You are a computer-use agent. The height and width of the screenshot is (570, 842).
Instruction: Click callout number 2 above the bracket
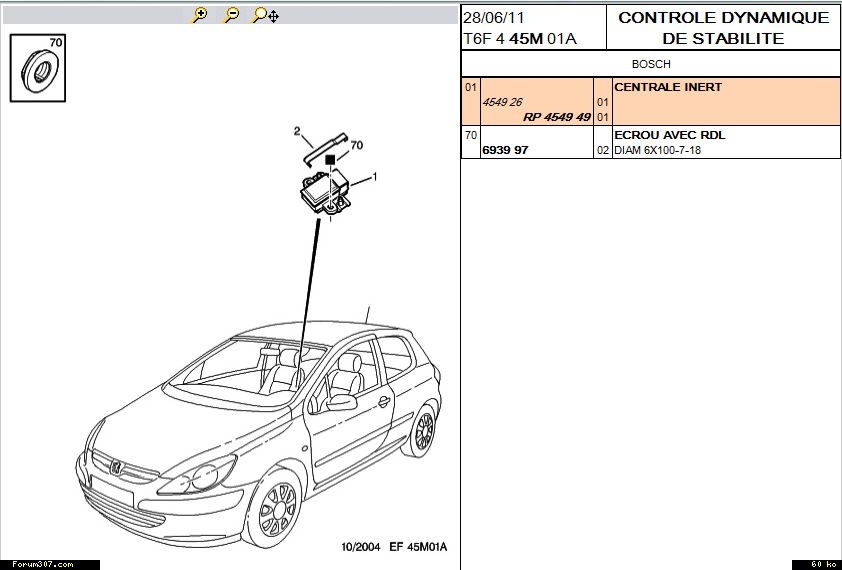point(297,131)
